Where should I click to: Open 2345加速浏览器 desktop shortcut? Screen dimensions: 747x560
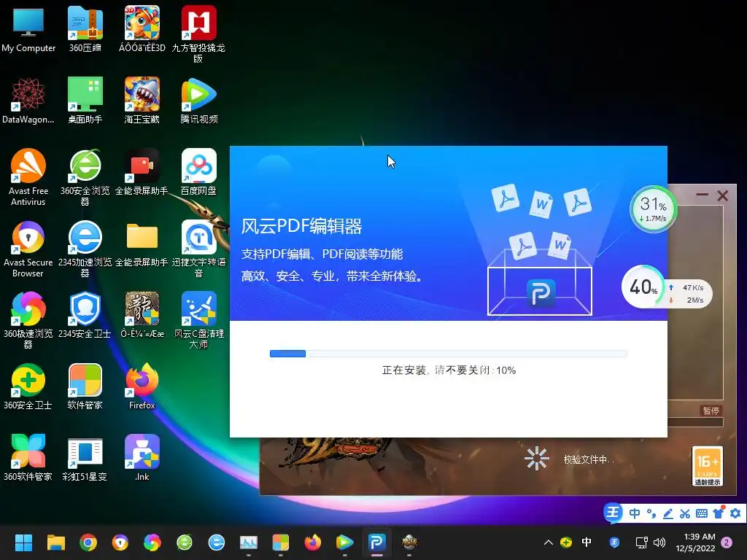pos(85,249)
